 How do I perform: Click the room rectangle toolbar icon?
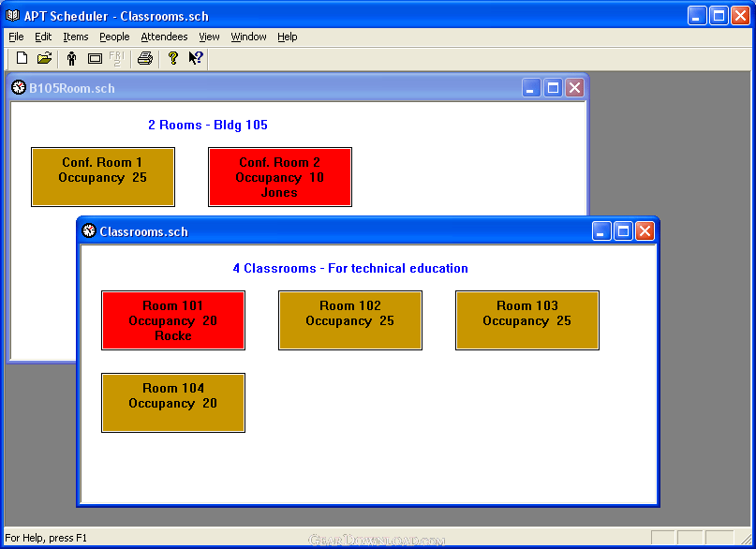(95, 59)
